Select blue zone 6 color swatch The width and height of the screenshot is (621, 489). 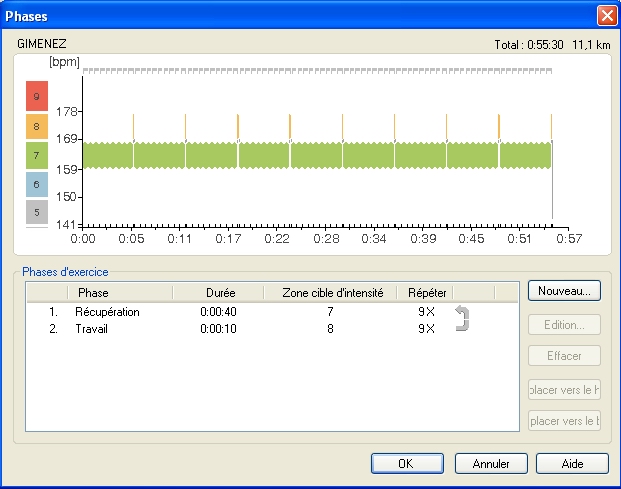click(36, 184)
